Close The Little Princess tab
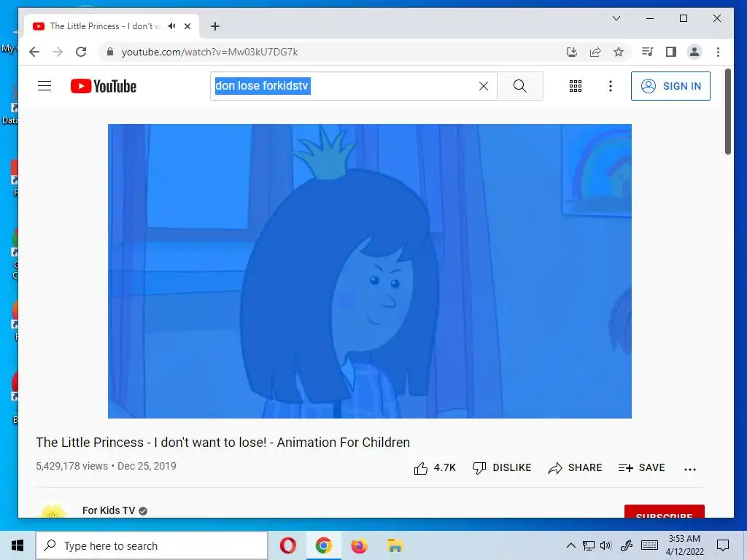Viewport: 747px width, 560px height. coord(187,26)
